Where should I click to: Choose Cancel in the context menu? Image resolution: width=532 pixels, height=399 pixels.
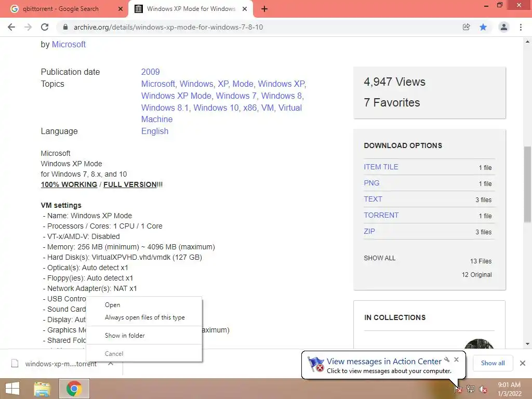coord(144,353)
